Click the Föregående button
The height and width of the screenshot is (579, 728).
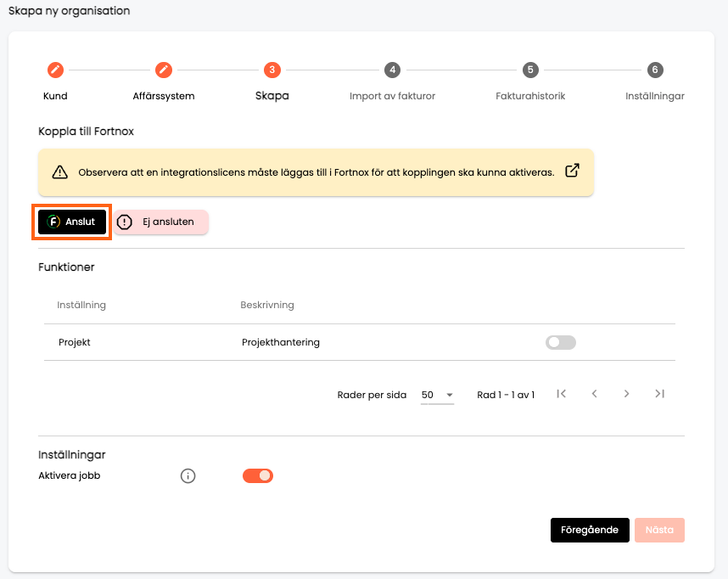(590, 531)
